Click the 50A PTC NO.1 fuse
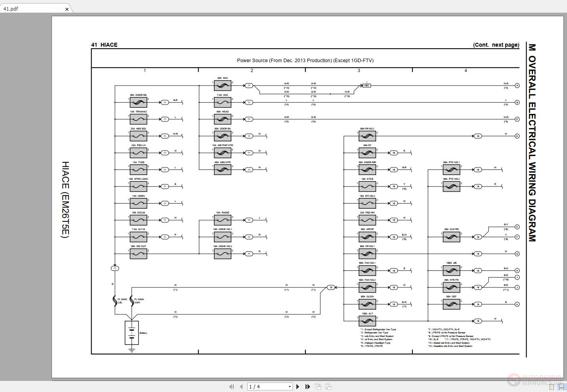Image resolution: width=567 pixels, height=392 pixels. coord(451,170)
